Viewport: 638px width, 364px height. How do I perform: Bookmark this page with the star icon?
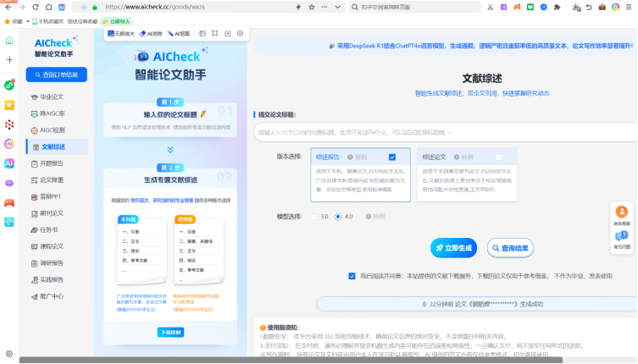coord(312,7)
